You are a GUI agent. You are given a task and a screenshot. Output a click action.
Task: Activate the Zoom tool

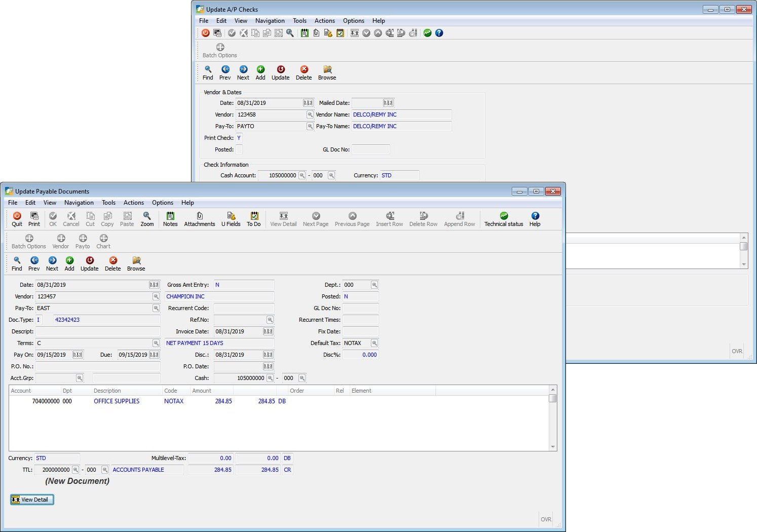click(147, 219)
